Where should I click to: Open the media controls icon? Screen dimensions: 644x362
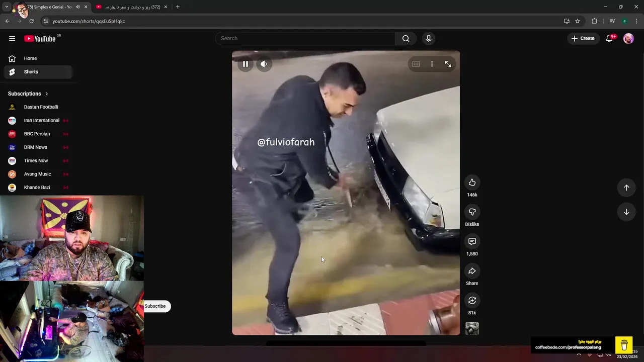click(x=612, y=21)
